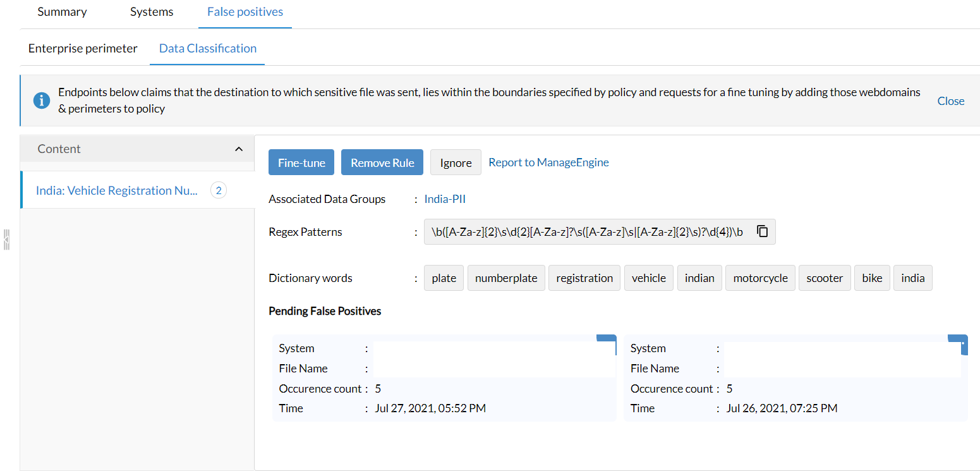
Task: Click the 'numberplate' dictionary word tag
Action: tap(506, 278)
